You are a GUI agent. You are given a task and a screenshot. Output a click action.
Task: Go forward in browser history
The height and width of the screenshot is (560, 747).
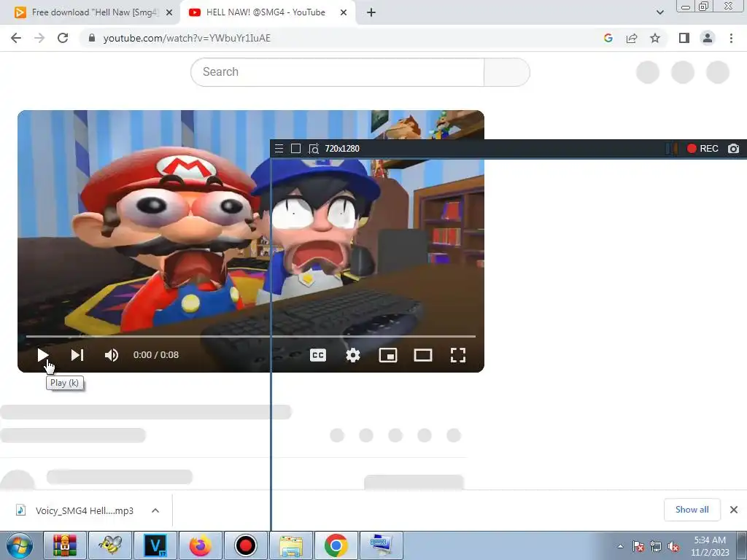tap(39, 38)
